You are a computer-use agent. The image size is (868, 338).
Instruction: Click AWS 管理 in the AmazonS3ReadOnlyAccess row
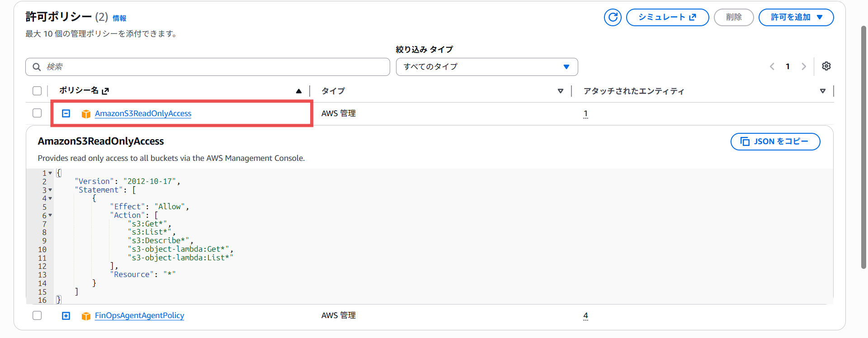pyautogui.click(x=339, y=113)
